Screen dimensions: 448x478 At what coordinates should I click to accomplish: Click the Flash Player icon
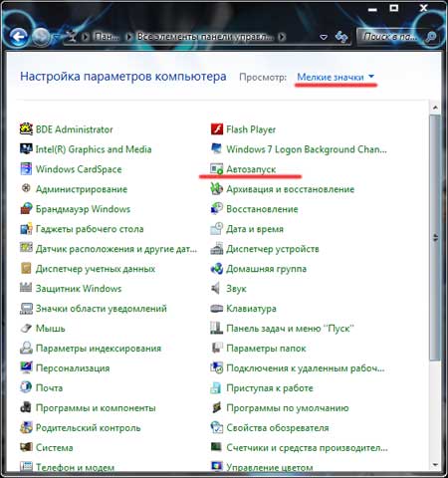pos(217,129)
